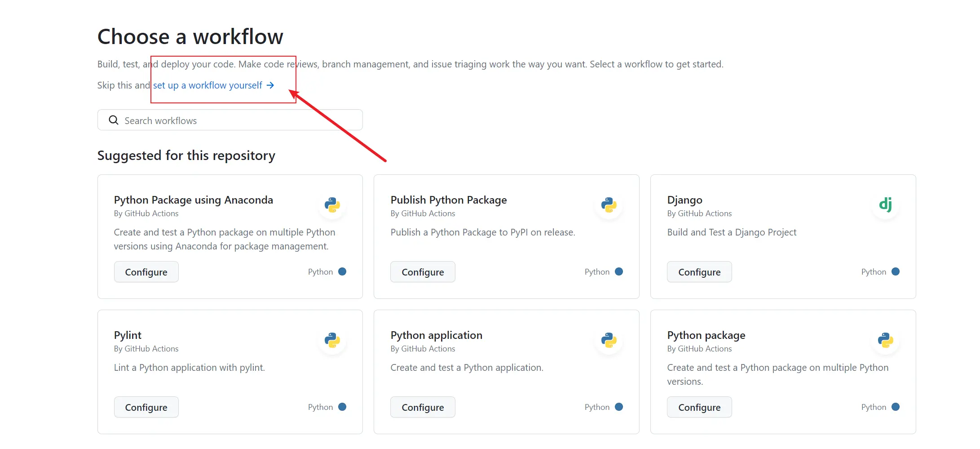Open the 'set up a workflow yourself' link
This screenshot has height=449, width=980.
pyautogui.click(x=213, y=85)
